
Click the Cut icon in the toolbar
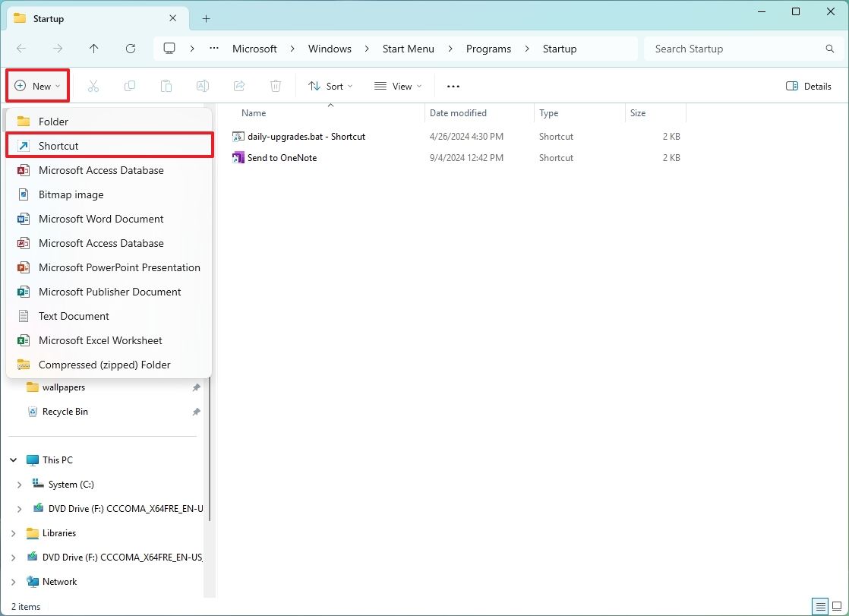(x=93, y=85)
